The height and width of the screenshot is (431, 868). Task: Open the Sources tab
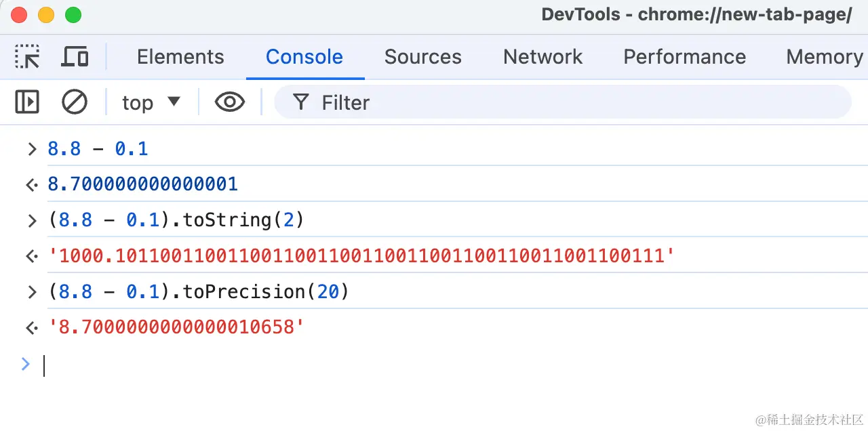[422, 57]
